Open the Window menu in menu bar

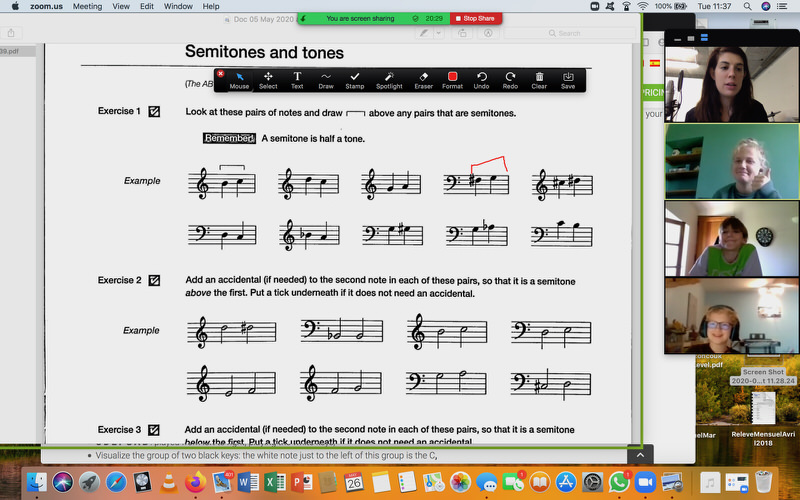click(x=178, y=6)
